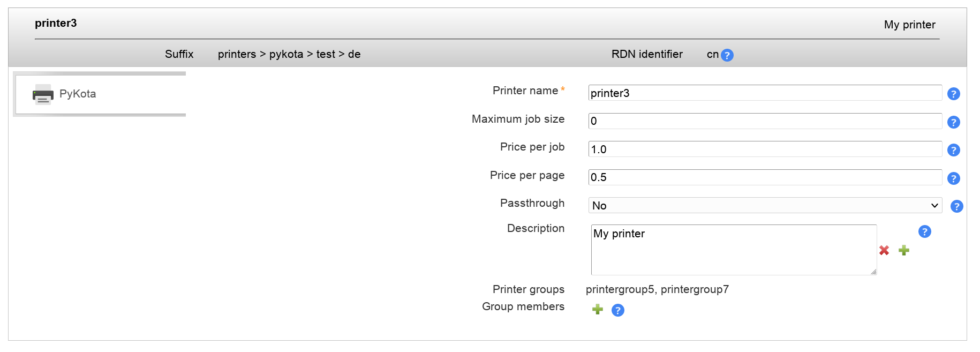Viewport: 980px width, 352px height.
Task: Focus the Maximum job size input
Action: [x=765, y=121]
